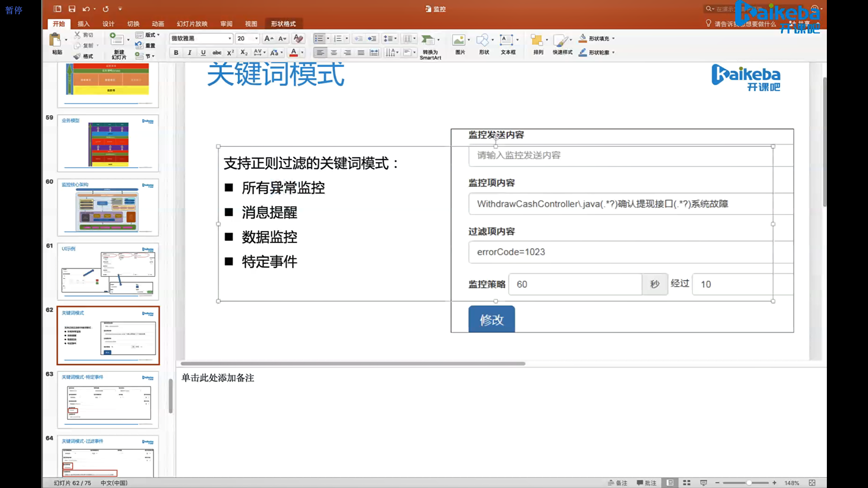Click the clear formatting eraser icon
Image resolution: width=868 pixels, height=488 pixels.
click(x=298, y=38)
